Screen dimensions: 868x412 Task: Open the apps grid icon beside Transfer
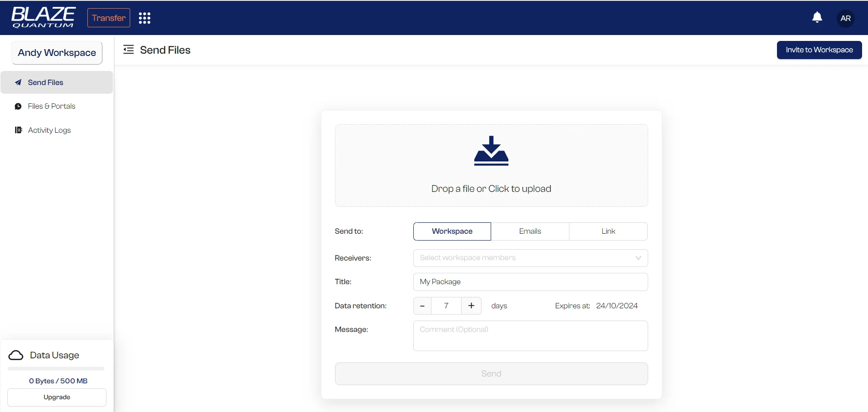click(144, 17)
